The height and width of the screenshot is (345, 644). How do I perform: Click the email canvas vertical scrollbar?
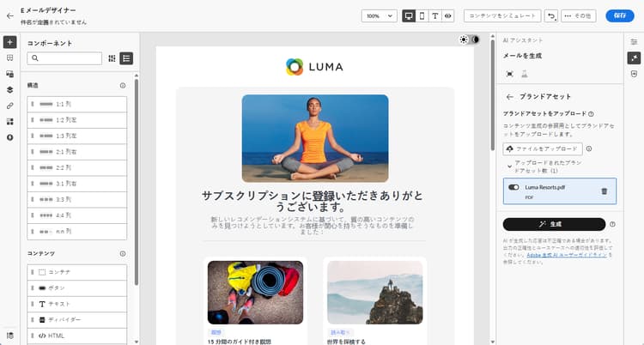point(492,94)
